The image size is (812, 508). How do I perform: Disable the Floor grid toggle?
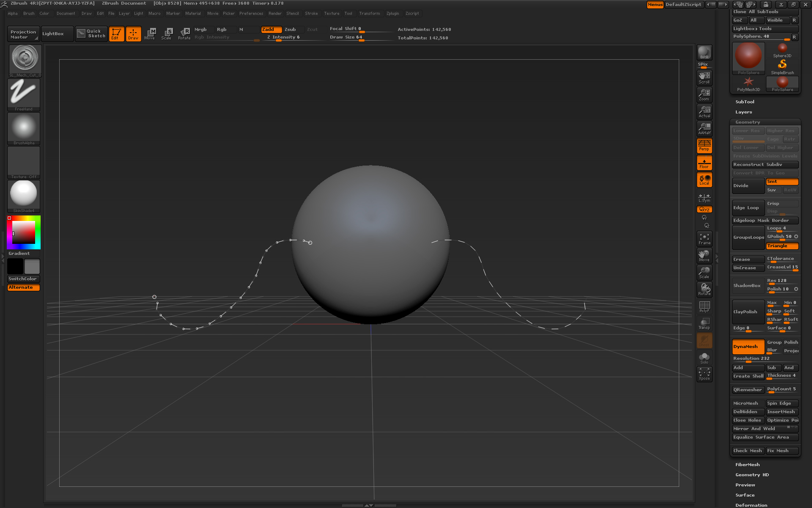pyautogui.click(x=704, y=163)
